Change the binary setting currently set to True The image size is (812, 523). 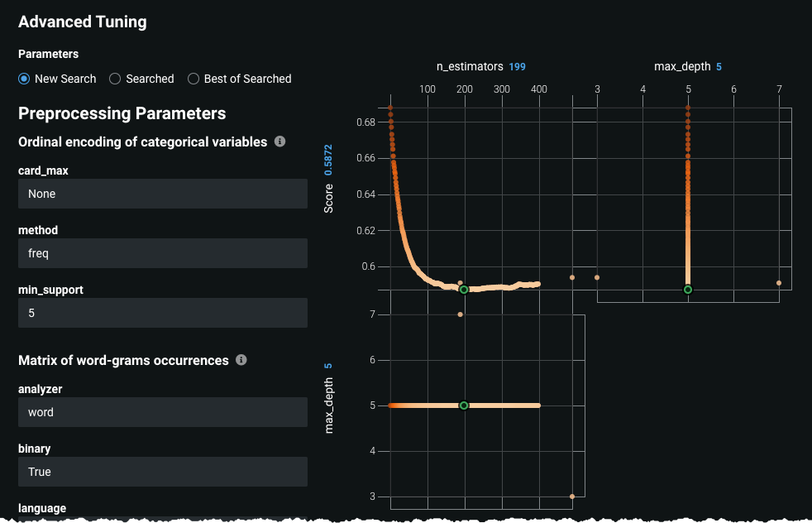(162, 472)
